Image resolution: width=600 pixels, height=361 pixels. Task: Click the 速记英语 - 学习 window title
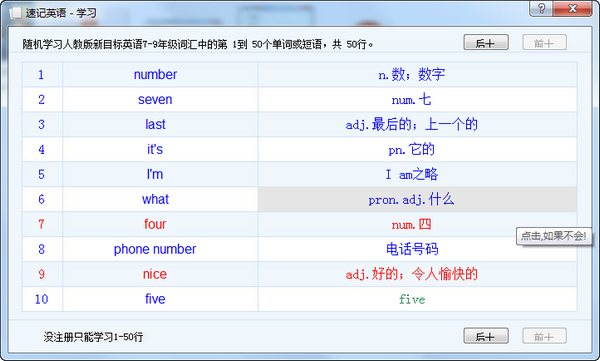pos(61,13)
